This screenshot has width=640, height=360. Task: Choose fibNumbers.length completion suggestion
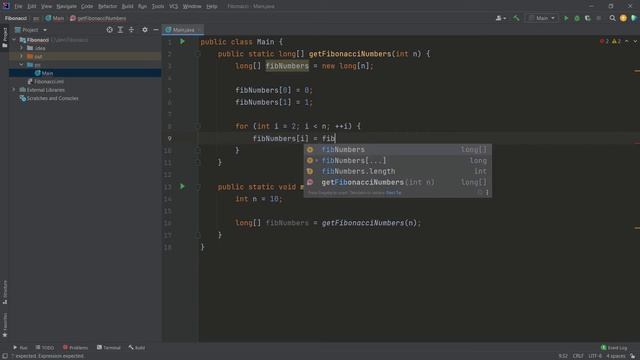coord(397,171)
